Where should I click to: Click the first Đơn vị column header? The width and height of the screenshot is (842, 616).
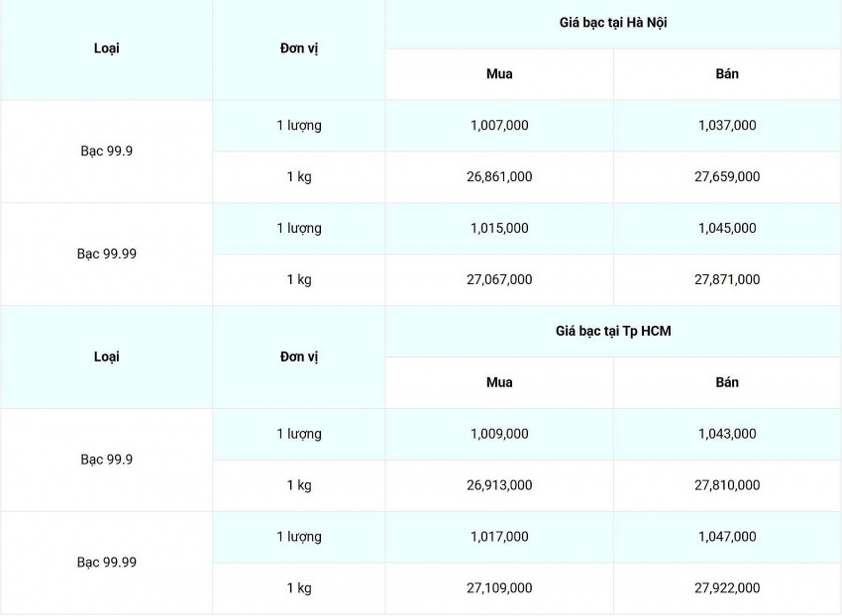(298, 48)
